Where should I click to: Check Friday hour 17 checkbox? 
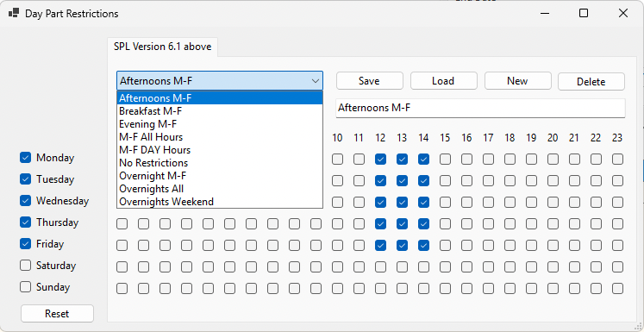pyautogui.click(x=488, y=245)
